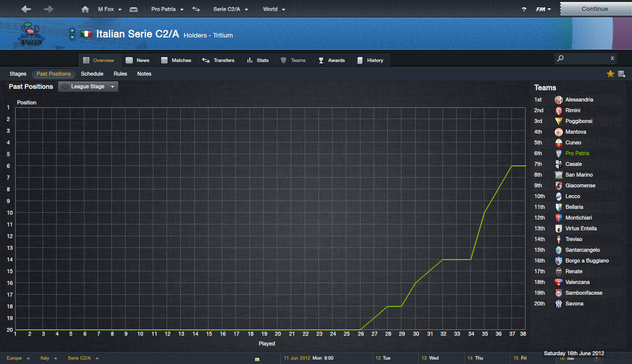This screenshot has width=632, height=364.
Task: Open the Home screen icon
Action: [x=85, y=9]
